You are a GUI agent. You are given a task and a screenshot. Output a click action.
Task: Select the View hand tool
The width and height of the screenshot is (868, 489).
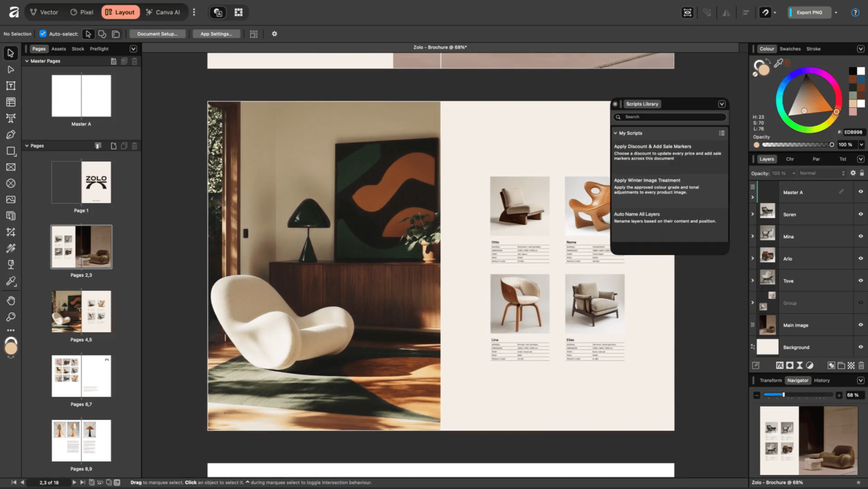[x=10, y=300]
